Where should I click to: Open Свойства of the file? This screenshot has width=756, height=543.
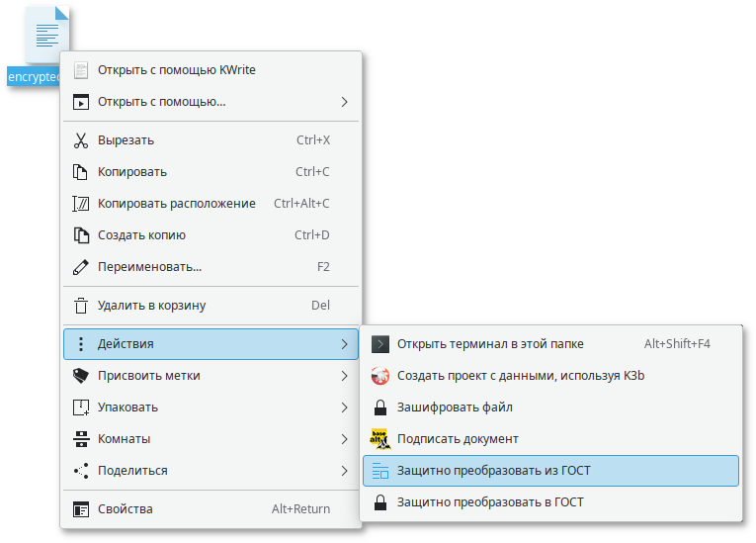[x=126, y=509]
